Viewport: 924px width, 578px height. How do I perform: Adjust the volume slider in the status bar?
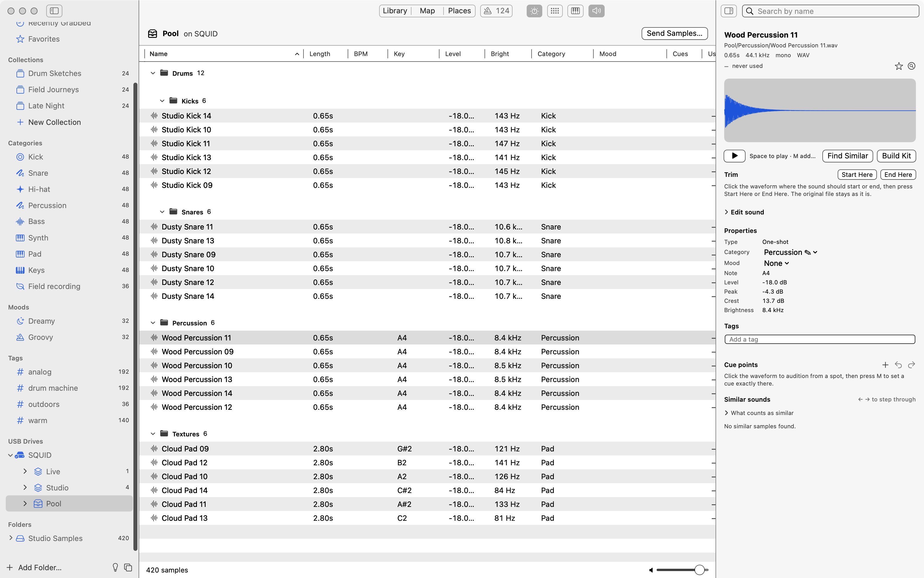(x=682, y=570)
